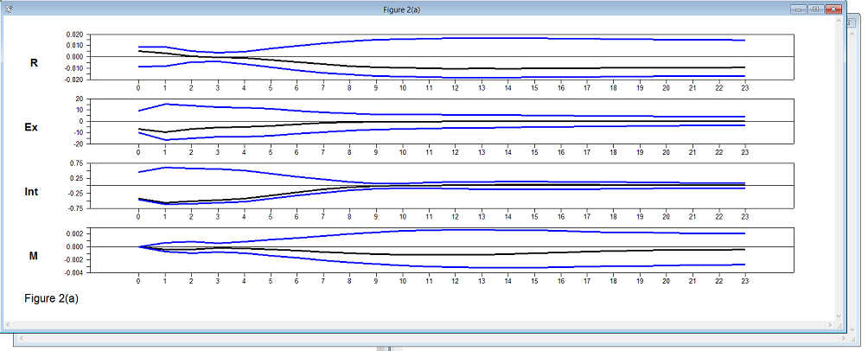
Task: Click the system menu icon in title bar
Action: 8,9
